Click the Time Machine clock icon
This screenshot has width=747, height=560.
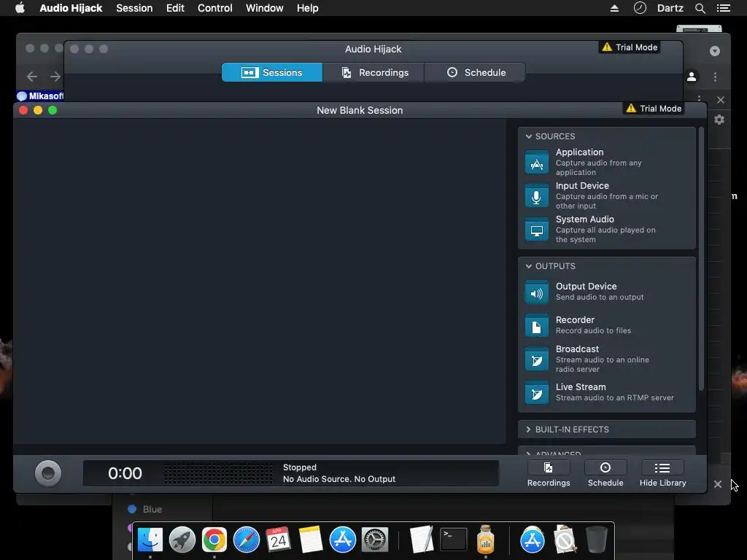[x=640, y=7]
